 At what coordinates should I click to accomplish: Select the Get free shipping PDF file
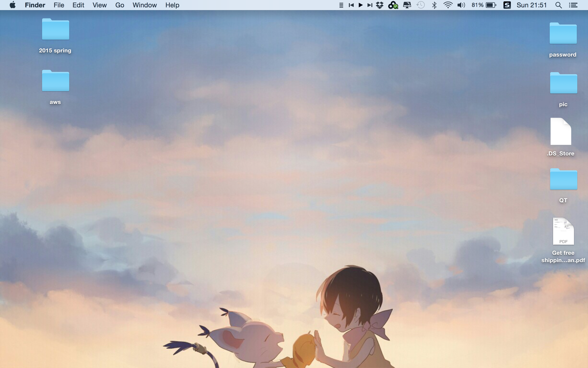[563, 231]
